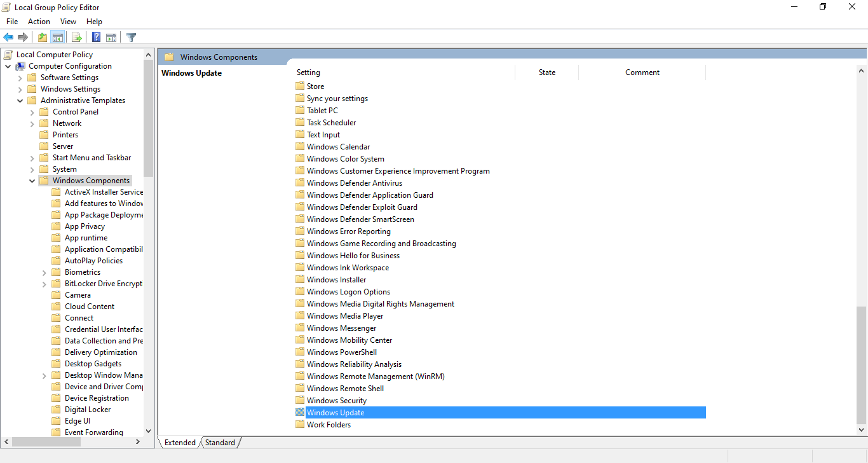Screen dimensions: 868x463
Task: Expand the Control Panel tree node
Action: pyautogui.click(x=32, y=112)
